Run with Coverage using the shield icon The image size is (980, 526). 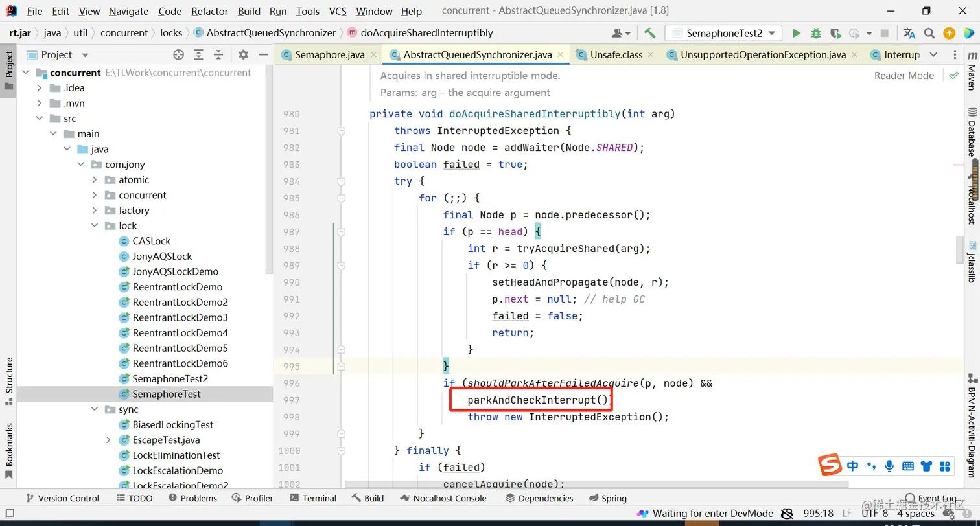(835, 33)
